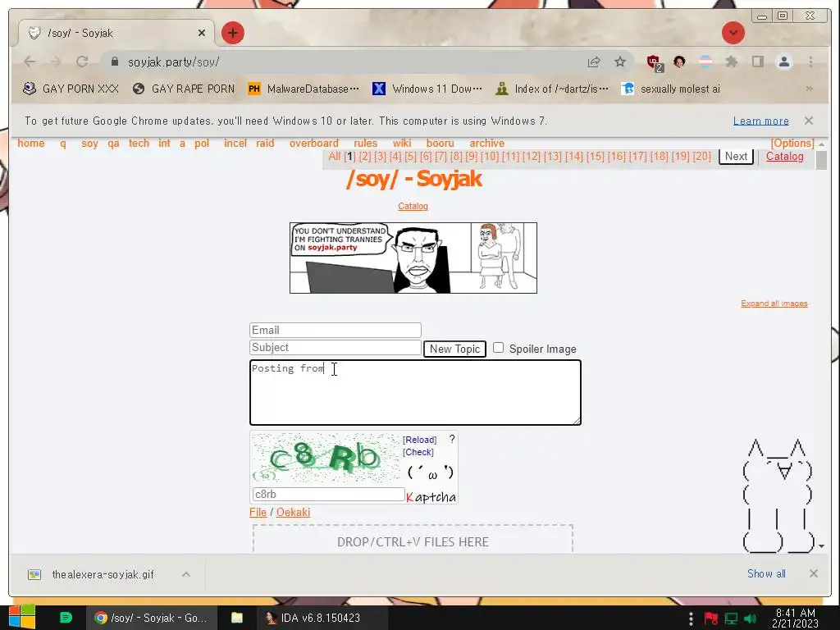
Task: Close the /soy/ - Soyjak browser tab
Action: pyautogui.click(x=202, y=33)
